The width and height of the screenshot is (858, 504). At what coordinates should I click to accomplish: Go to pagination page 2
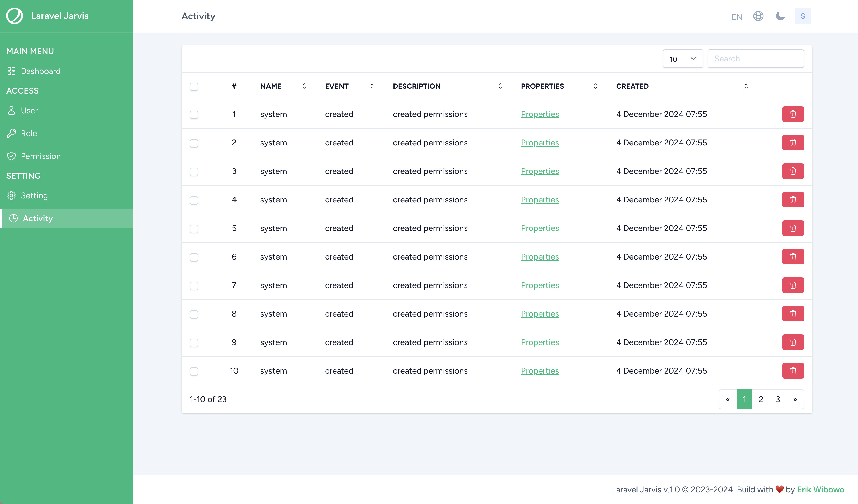coord(761,399)
